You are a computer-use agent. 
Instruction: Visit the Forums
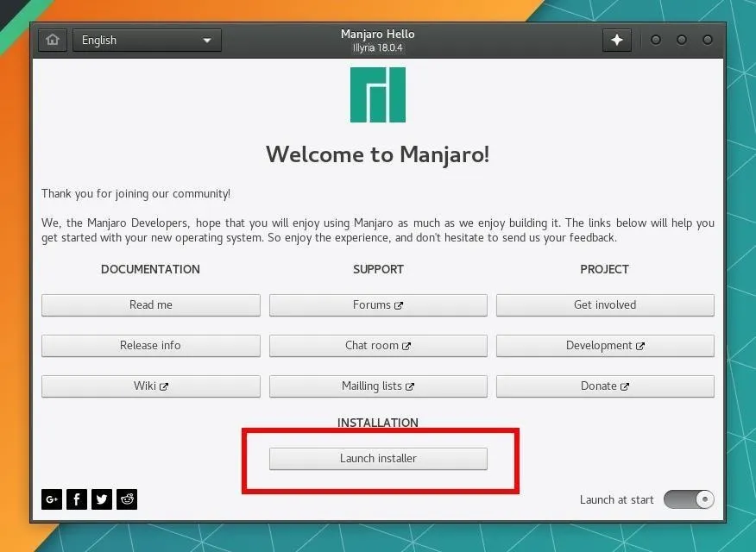(378, 305)
